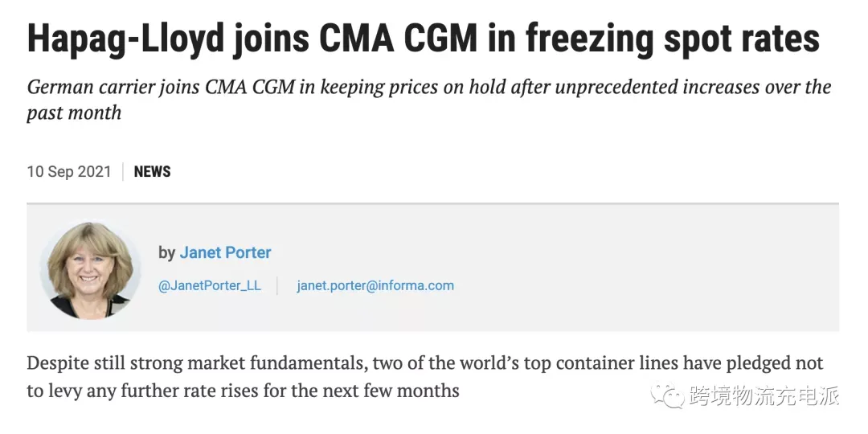The height and width of the screenshot is (434, 868).
Task: Select the NEWS category label
Action: point(152,172)
